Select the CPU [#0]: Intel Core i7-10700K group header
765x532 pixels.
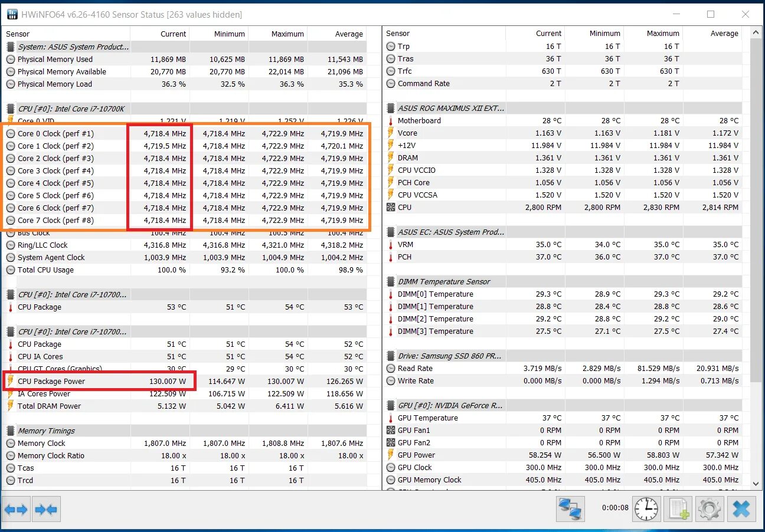(x=185, y=109)
